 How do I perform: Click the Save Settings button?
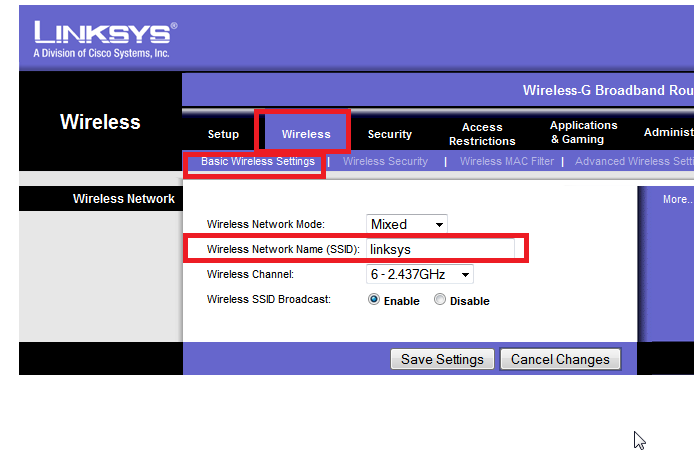pyautogui.click(x=442, y=359)
